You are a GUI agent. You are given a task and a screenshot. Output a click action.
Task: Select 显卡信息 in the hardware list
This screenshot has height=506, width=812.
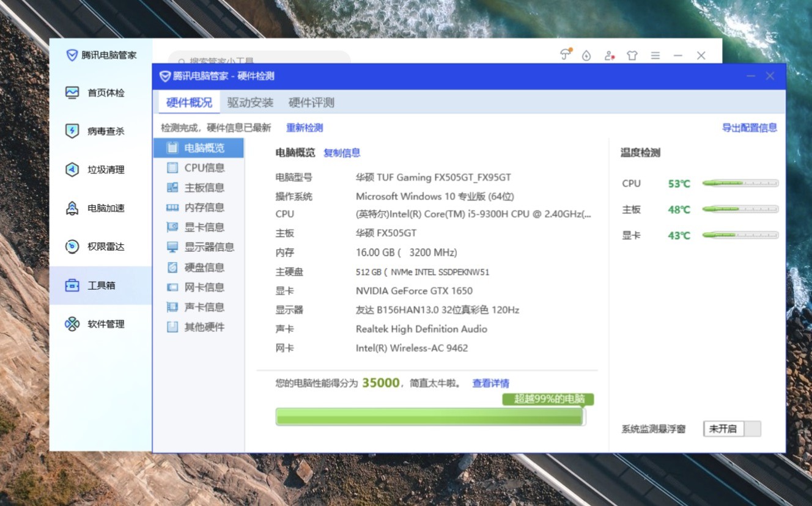tap(204, 227)
